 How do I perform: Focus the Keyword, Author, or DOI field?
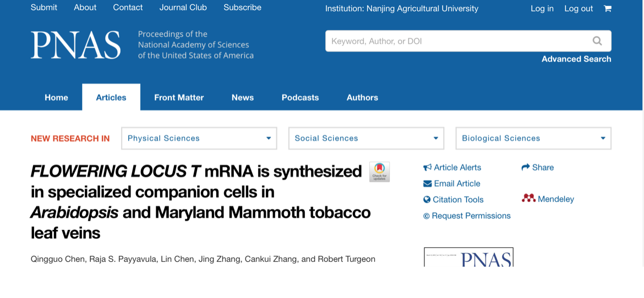[x=458, y=41]
